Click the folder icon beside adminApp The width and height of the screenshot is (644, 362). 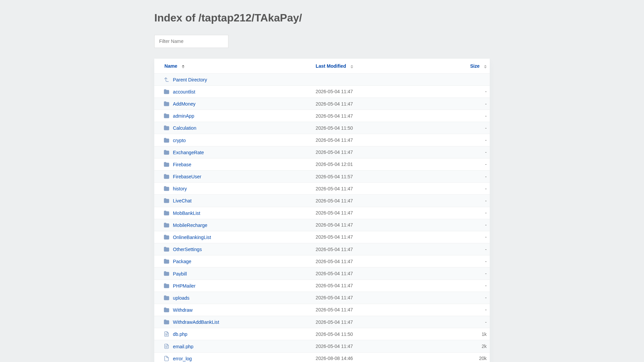tap(166, 116)
